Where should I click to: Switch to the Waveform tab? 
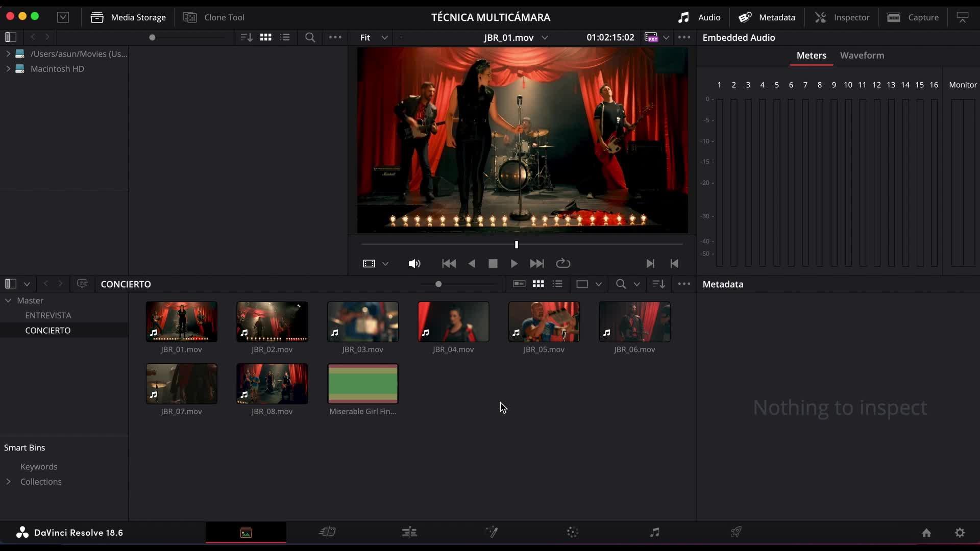(x=862, y=56)
